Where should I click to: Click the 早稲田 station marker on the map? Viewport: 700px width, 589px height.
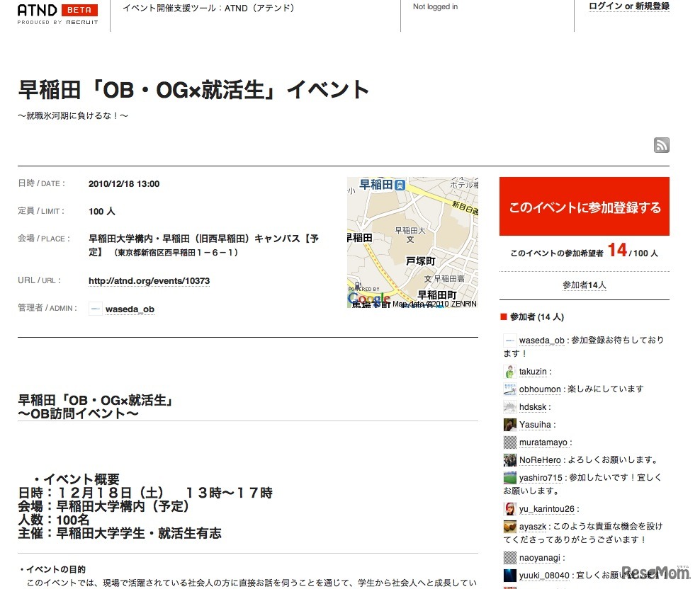click(x=400, y=184)
